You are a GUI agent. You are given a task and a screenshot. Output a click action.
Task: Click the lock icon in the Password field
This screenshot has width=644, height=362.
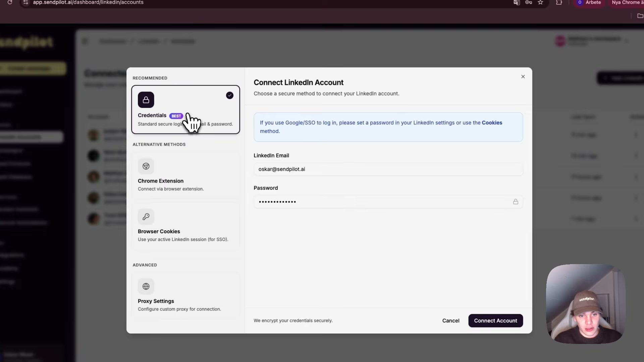516,202
